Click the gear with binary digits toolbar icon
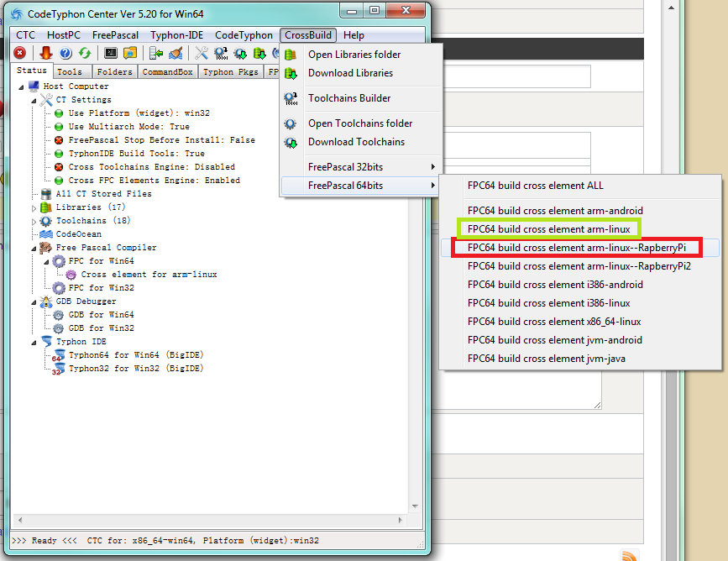This screenshot has height=561, width=728. click(221, 53)
